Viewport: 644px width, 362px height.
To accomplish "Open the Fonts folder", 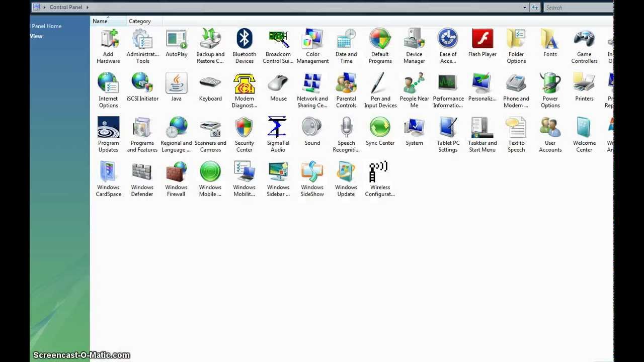I will click(x=550, y=43).
